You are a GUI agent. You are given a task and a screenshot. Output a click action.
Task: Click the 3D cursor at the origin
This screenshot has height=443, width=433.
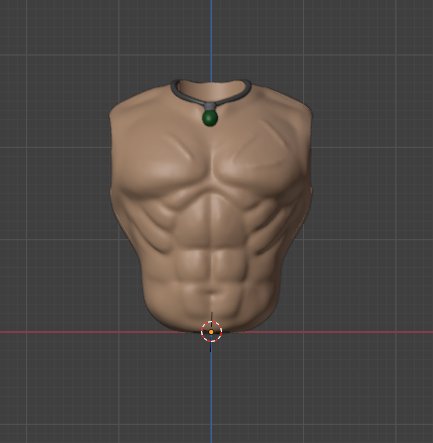(x=211, y=332)
